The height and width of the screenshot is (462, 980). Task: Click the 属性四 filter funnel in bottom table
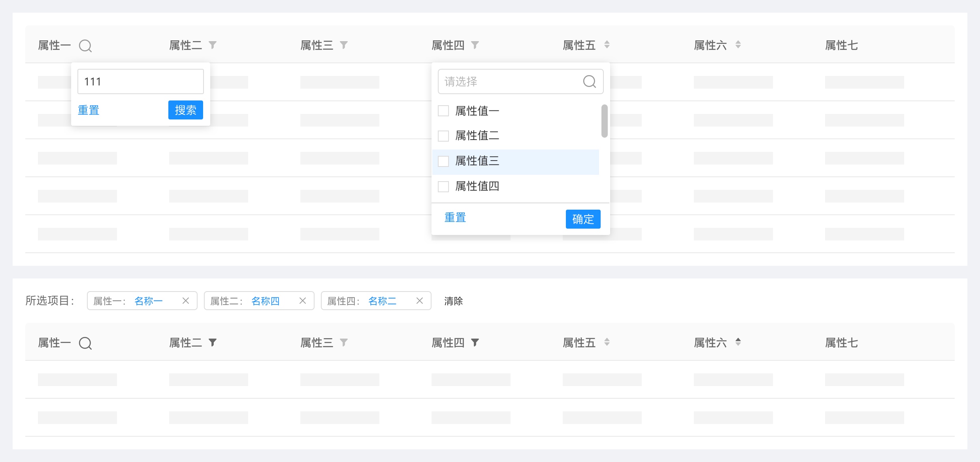[475, 343]
